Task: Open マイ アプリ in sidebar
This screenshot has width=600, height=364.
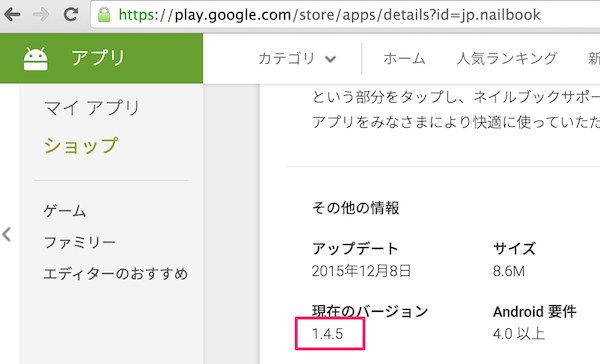Action: click(92, 108)
